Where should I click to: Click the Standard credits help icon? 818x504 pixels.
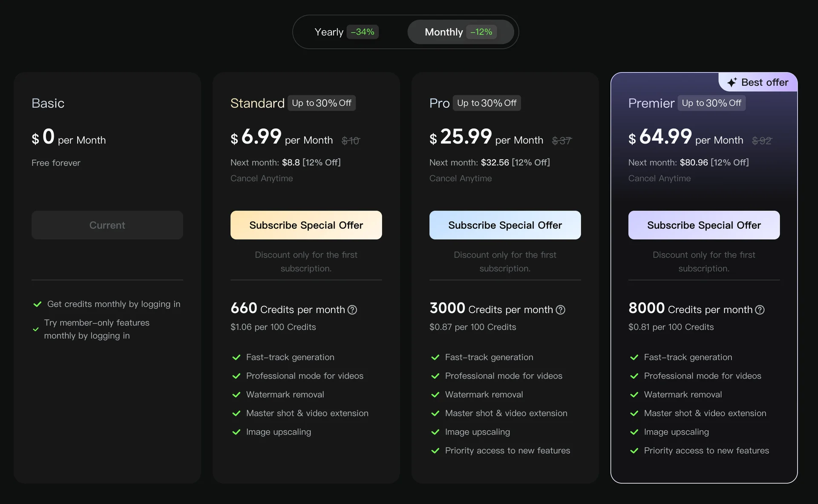click(352, 310)
